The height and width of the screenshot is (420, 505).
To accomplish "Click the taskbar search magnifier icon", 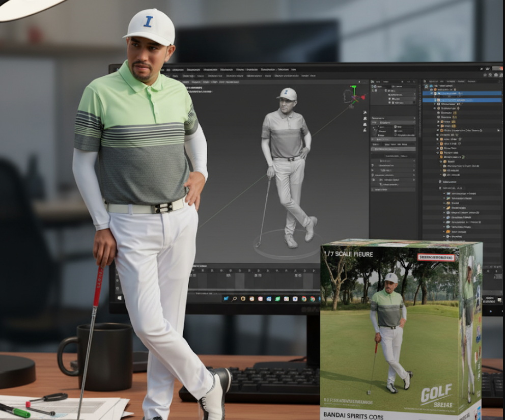I will (235, 299).
